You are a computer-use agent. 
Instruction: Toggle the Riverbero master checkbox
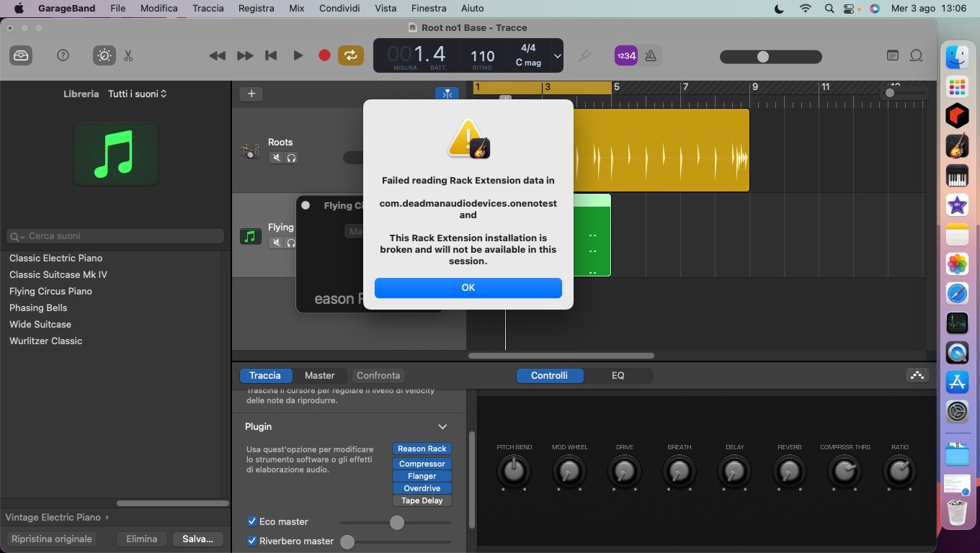coord(252,541)
